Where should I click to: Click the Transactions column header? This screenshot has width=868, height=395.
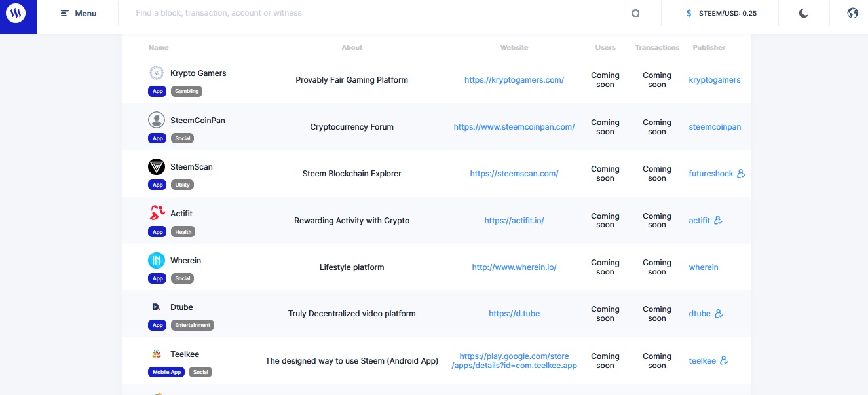657,47
